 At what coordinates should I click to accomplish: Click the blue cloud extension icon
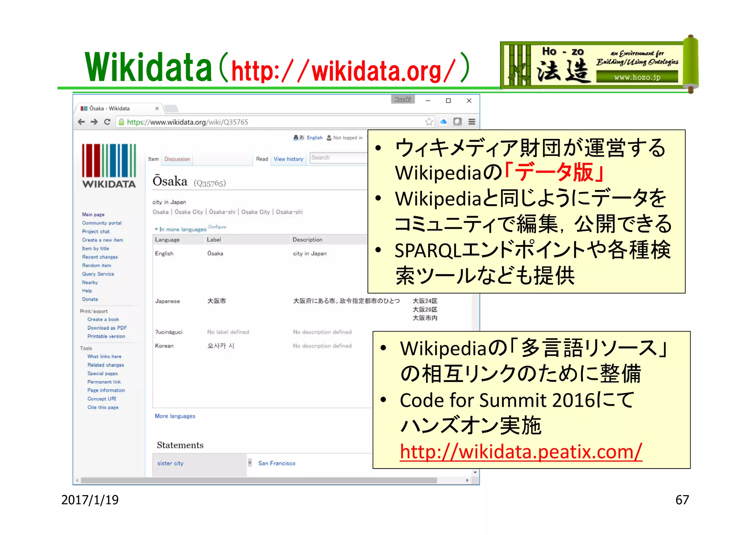[443, 122]
